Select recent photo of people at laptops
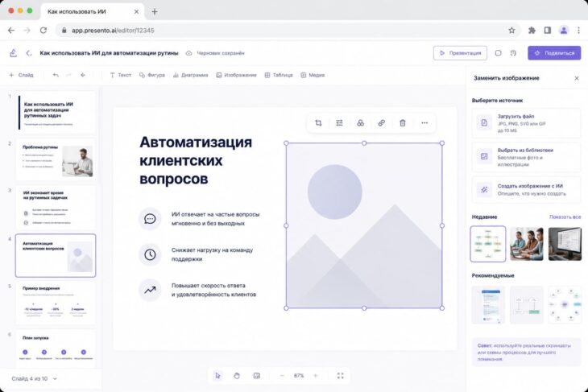 coord(527,244)
